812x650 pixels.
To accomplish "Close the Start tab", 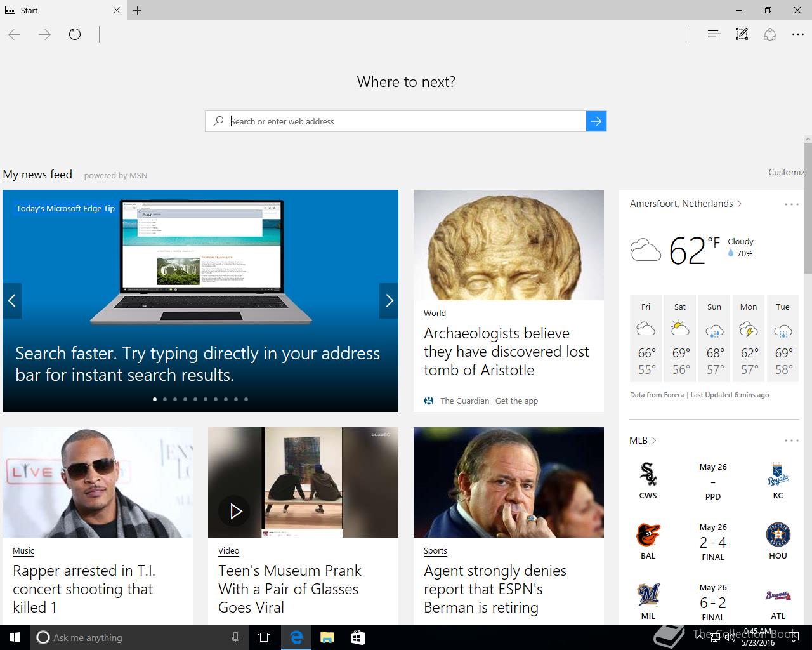I will point(117,10).
